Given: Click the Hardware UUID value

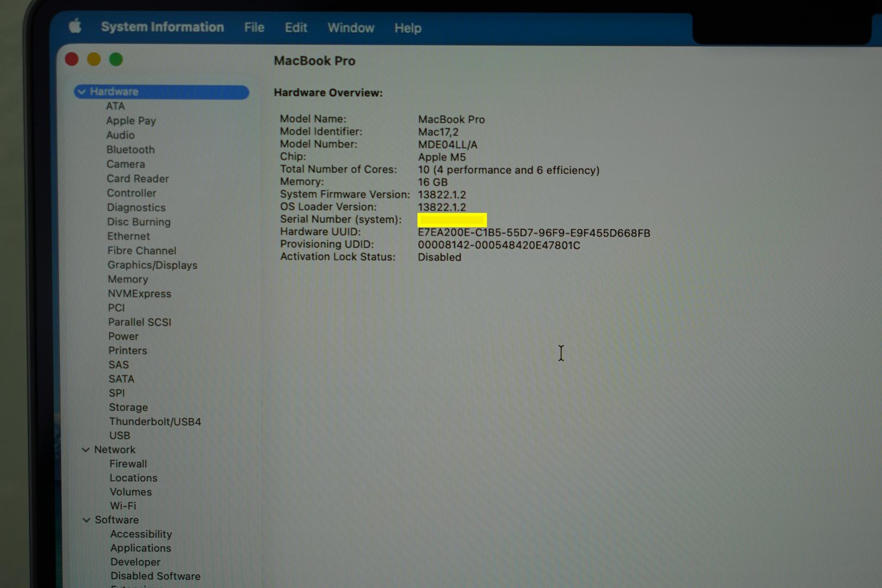Looking at the screenshot, I should click(x=534, y=233).
